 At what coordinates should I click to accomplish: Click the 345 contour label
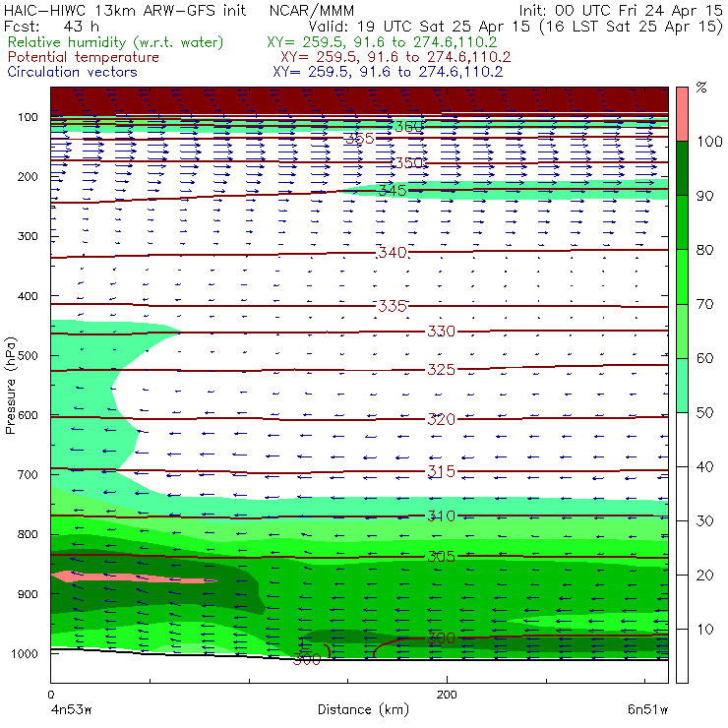click(x=393, y=190)
